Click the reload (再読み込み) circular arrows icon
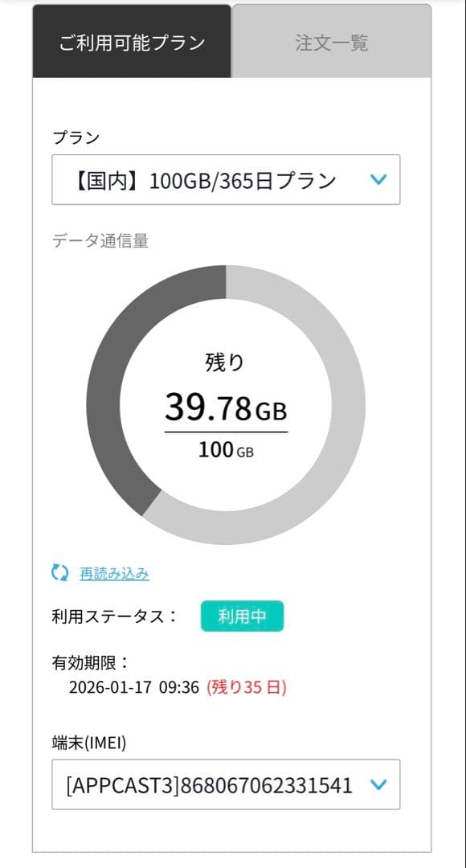This screenshot has width=466, height=868. point(56,573)
